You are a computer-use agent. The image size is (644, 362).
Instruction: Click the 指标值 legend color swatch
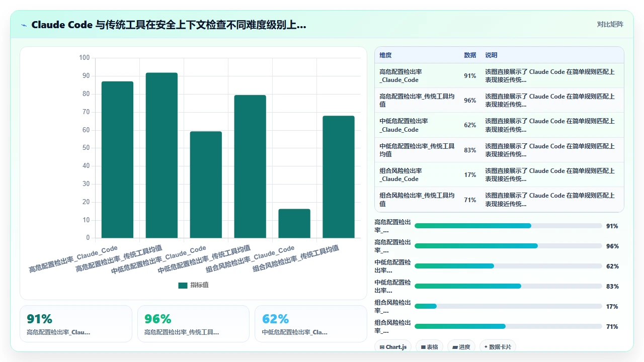(183, 285)
